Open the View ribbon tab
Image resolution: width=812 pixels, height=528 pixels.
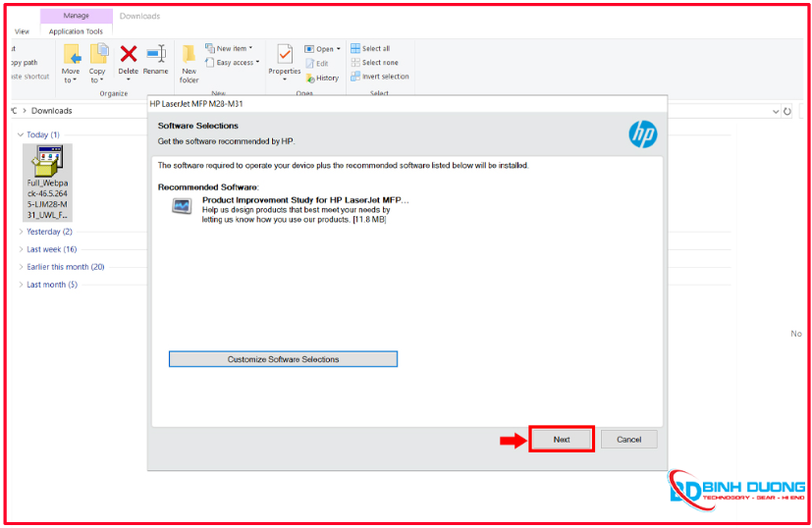(22, 31)
